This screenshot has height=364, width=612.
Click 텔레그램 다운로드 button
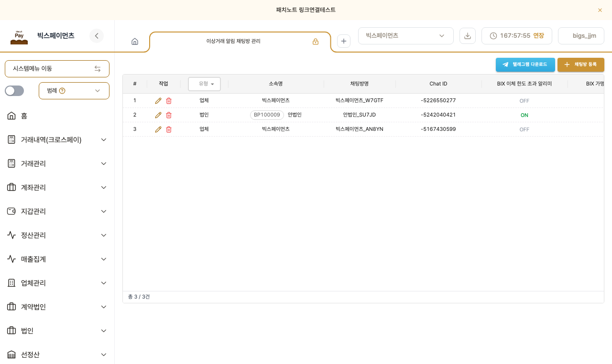[x=525, y=64]
